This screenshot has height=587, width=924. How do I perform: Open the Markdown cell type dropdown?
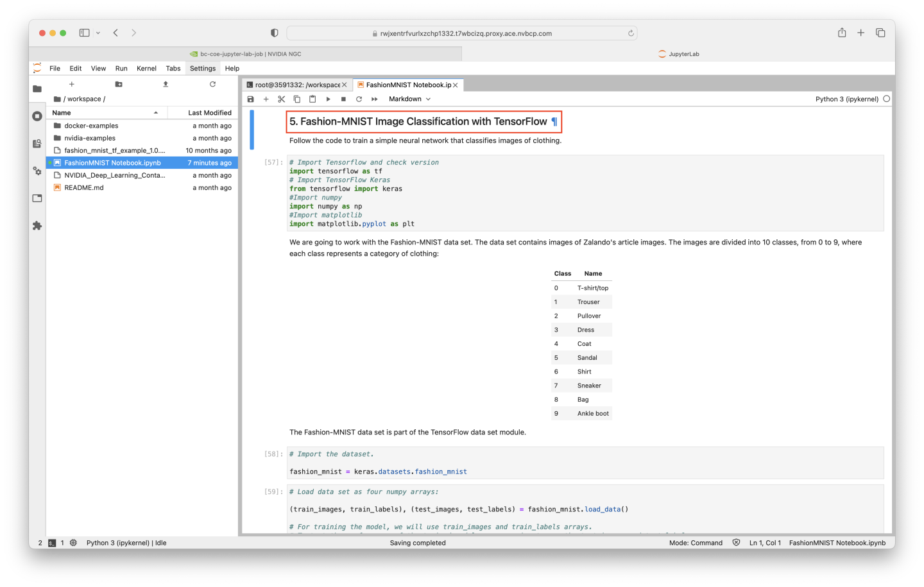coord(409,99)
